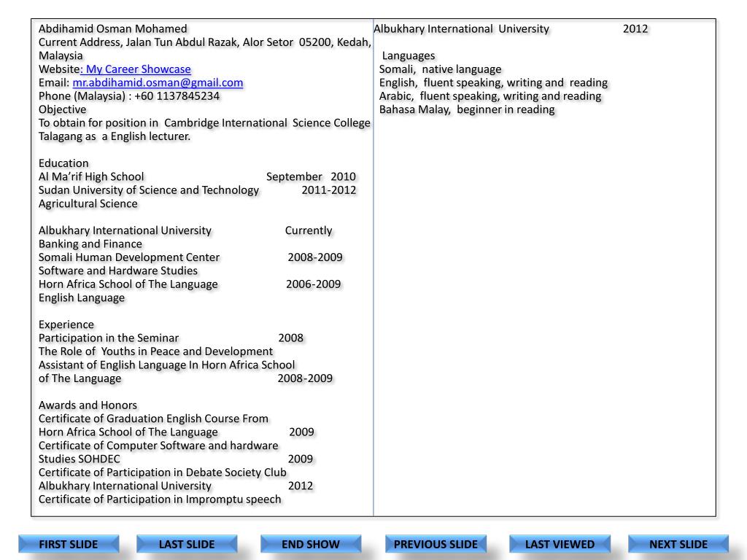
Task: Click Software and Hardware Studies line
Action: tap(118, 271)
